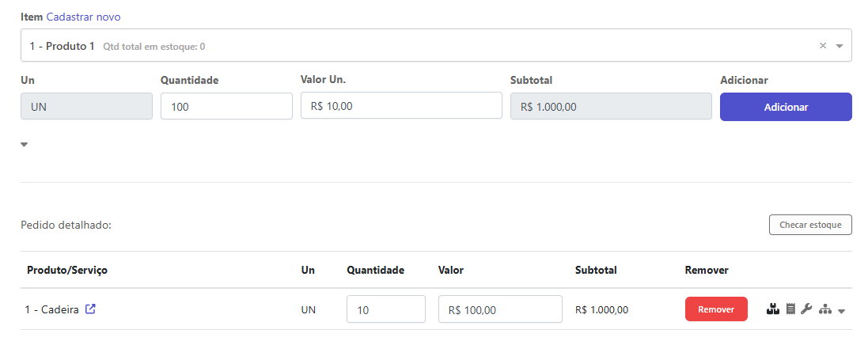This screenshot has width=868, height=360.
Task: Click the receipt icon in Cadeira row
Action: click(790, 309)
